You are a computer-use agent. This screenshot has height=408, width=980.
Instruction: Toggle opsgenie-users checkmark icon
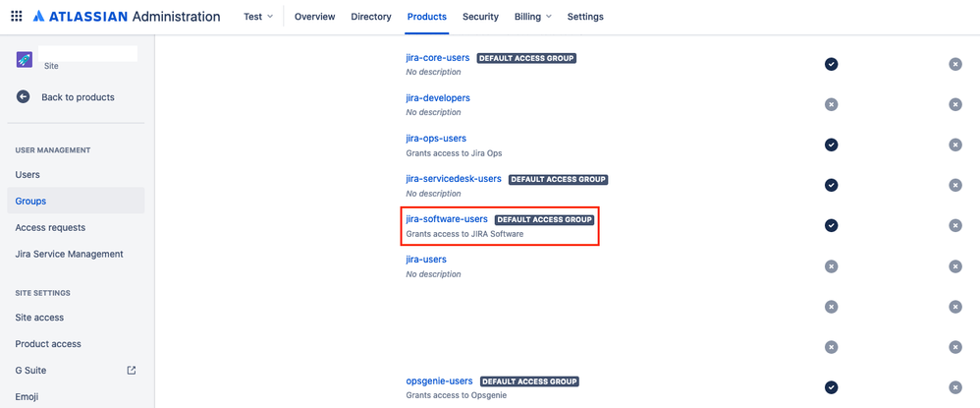click(831, 387)
